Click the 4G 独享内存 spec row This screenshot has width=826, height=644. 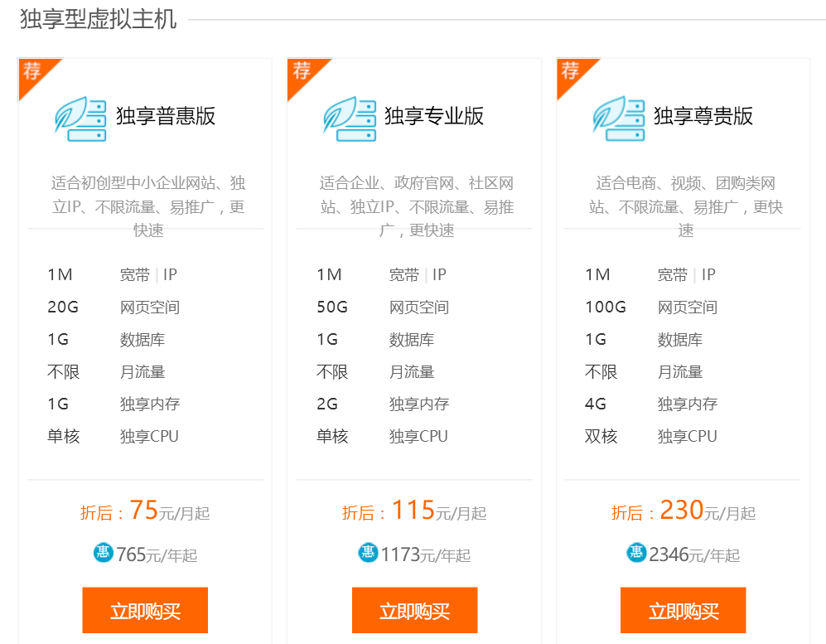click(652, 404)
